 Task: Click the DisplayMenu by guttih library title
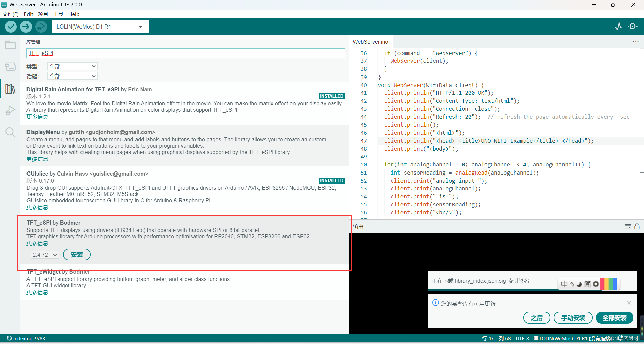tap(91, 132)
